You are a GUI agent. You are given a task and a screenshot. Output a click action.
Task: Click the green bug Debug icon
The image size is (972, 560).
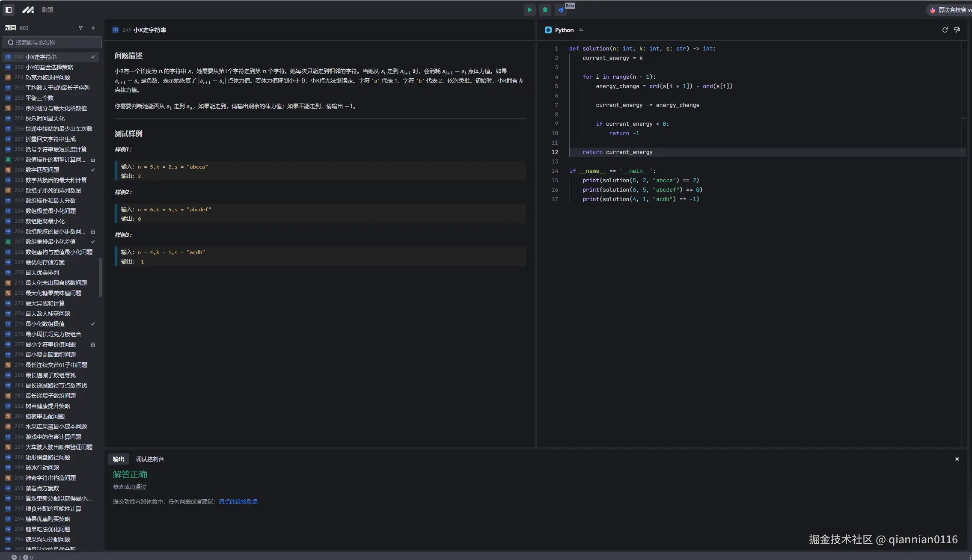click(x=545, y=10)
